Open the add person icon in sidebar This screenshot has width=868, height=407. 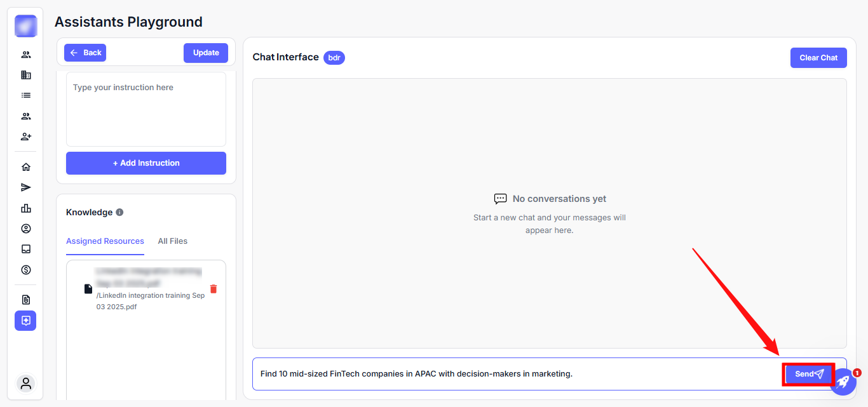[x=25, y=137]
